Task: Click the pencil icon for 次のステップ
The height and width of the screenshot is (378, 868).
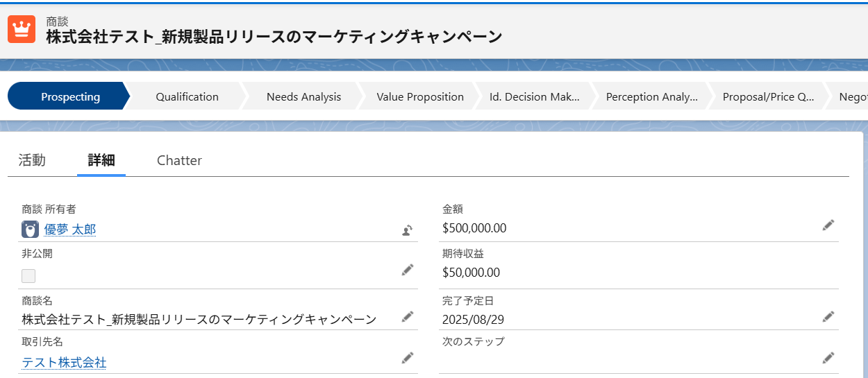Action: [x=828, y=358]
